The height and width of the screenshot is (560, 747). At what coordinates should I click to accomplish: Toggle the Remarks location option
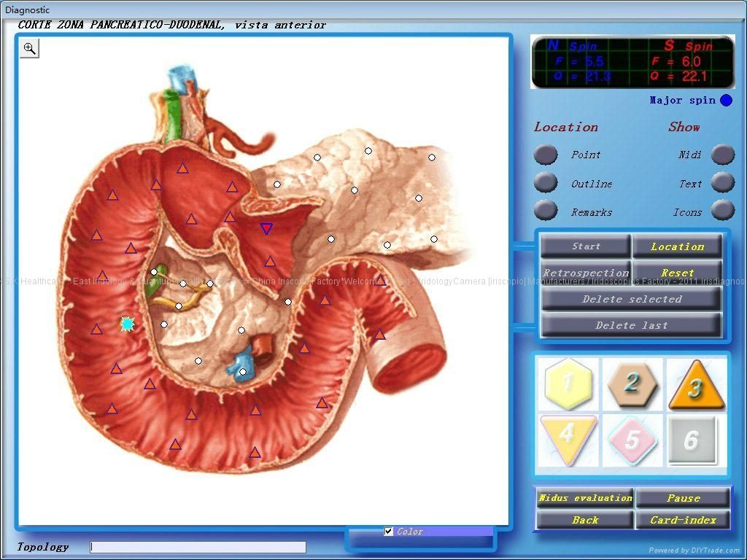click(x=546, y=211)
